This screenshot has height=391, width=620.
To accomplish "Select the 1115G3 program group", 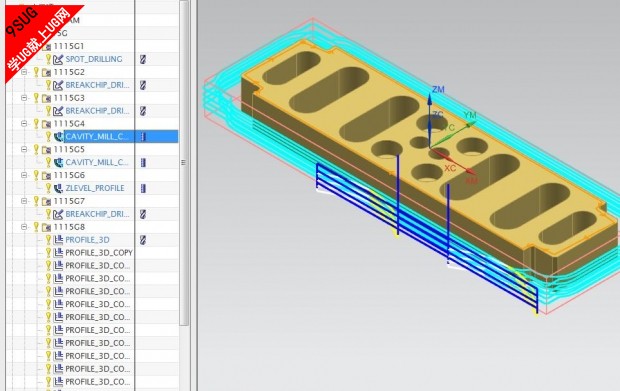I will click(x=69, y=98).
